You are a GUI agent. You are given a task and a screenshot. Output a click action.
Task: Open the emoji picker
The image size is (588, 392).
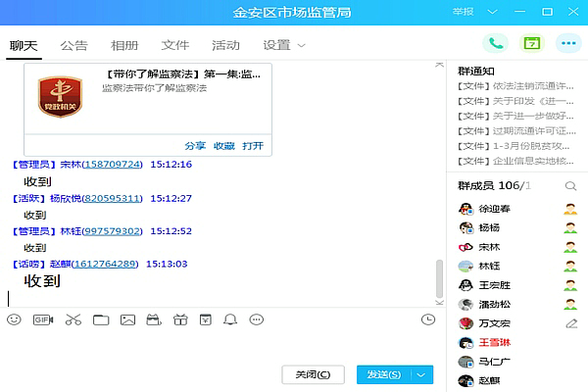pyautogui.click(x=14, y=319)
